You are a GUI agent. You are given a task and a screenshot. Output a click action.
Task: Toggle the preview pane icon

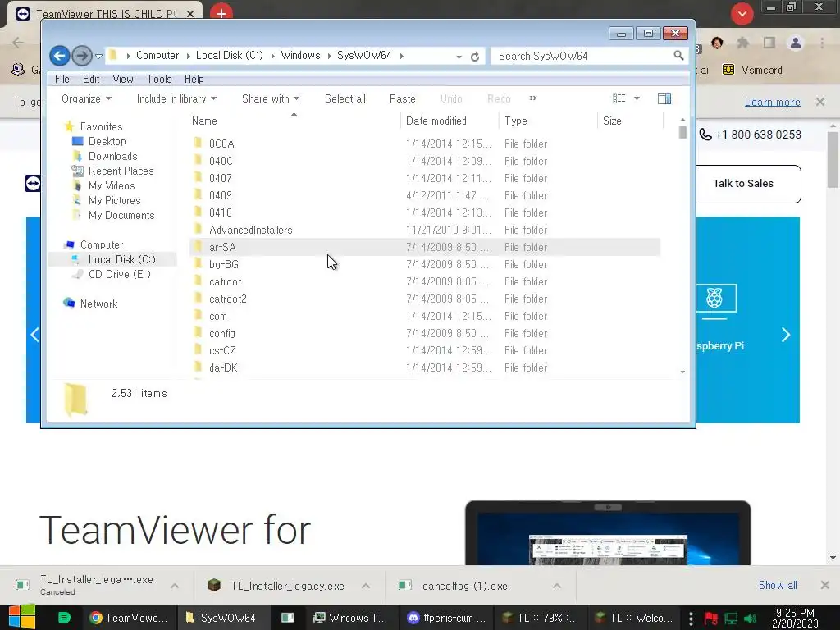[x=664, y=98]
